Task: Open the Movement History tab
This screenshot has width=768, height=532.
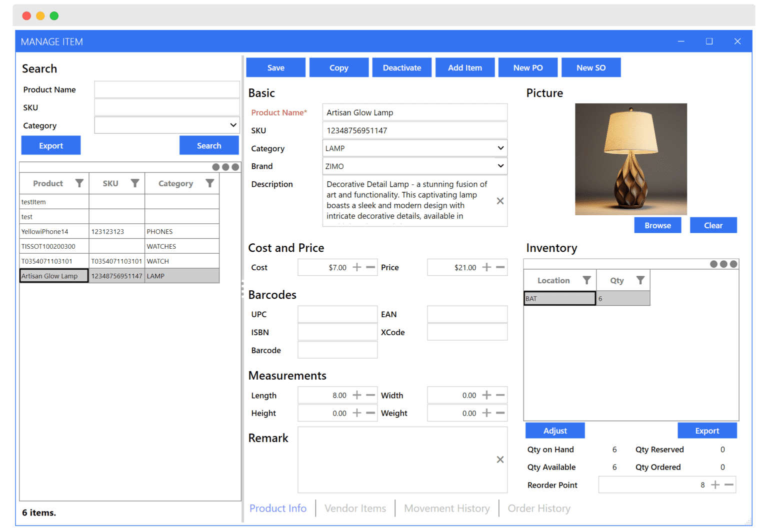Action: [446, 508]
